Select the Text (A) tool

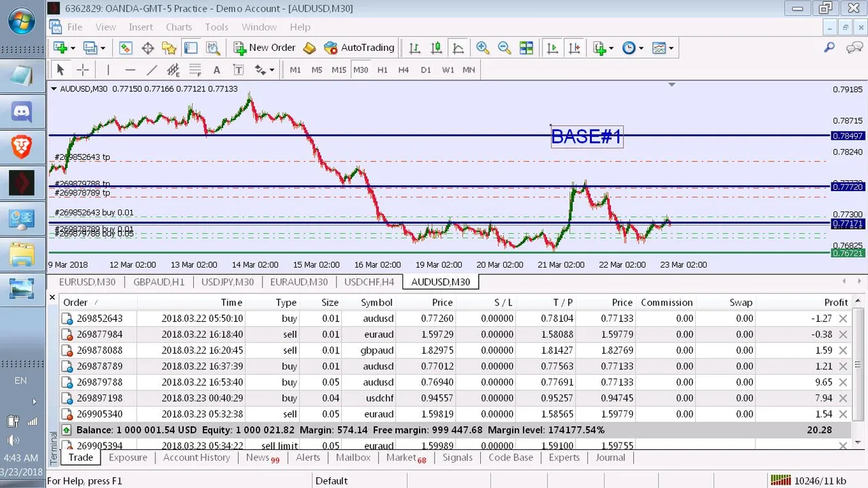216,69
